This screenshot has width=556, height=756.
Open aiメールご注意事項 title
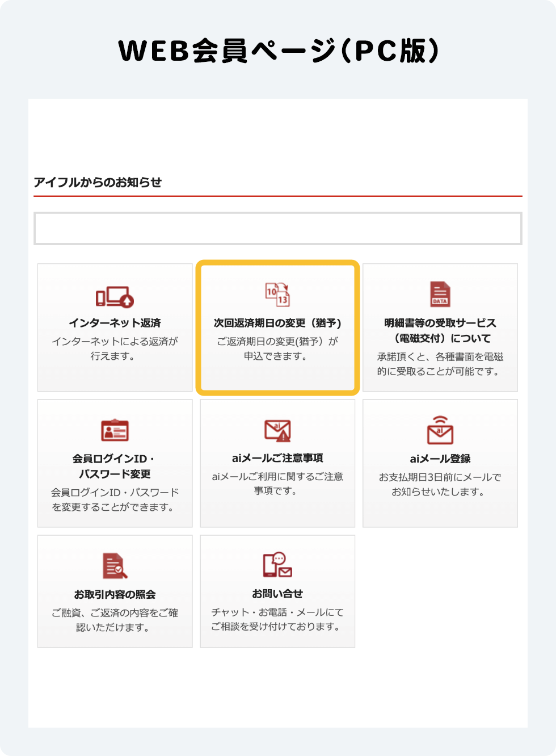tap(277, 458)
